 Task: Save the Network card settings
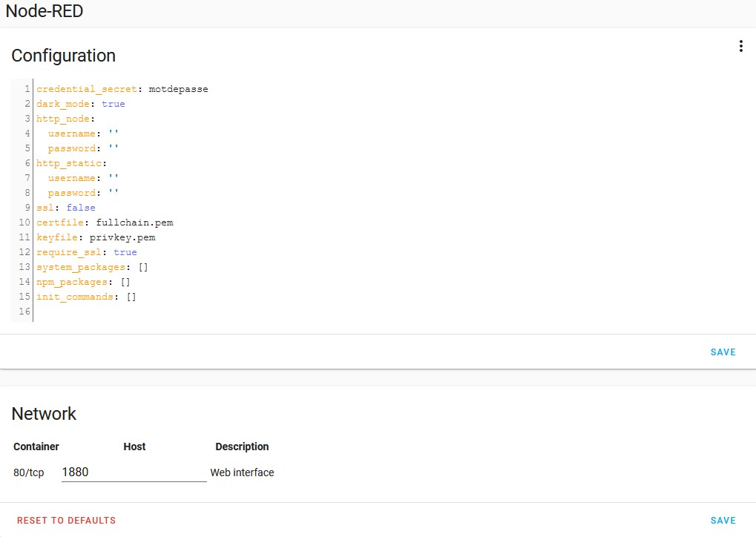723,521
